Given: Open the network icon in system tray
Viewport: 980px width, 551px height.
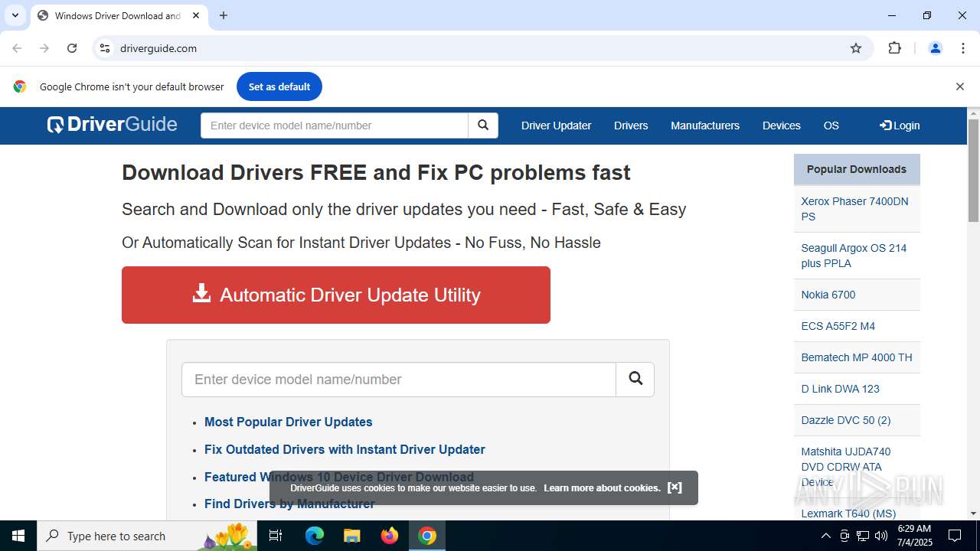Looking at the screenshot, I should click(x=863, y=536).
